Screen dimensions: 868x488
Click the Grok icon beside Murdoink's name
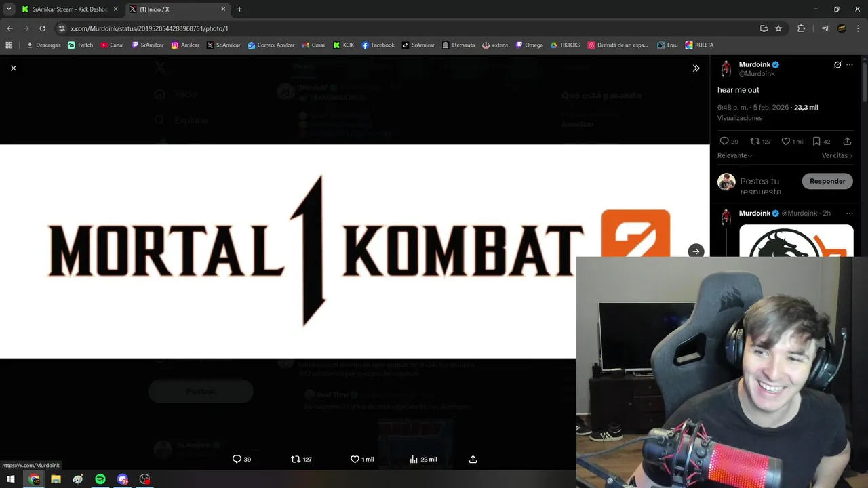[x=837, y=65]
